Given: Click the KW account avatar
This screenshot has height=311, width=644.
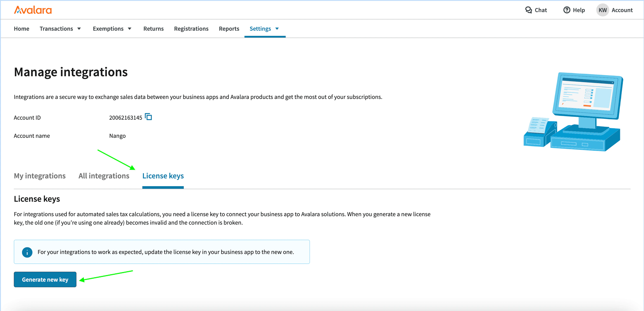Looking at the screenshot, I should [602, 10].
